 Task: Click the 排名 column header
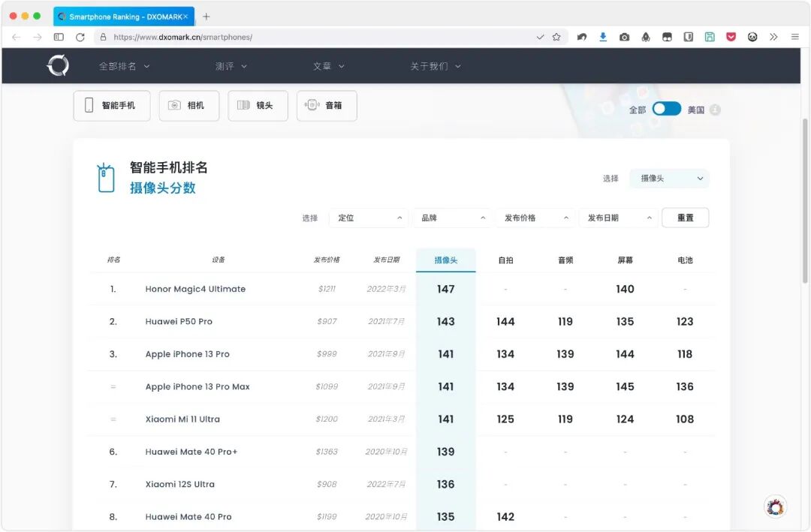coord(113,260)
